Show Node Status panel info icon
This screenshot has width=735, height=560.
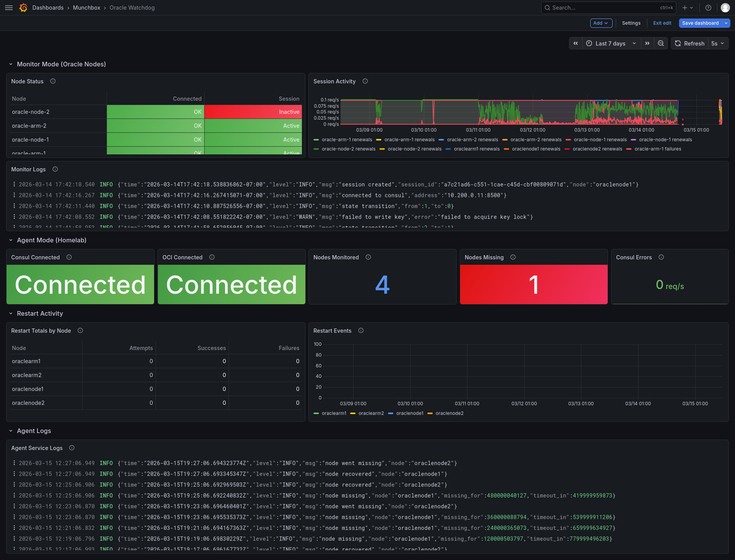tap(53, 81)
